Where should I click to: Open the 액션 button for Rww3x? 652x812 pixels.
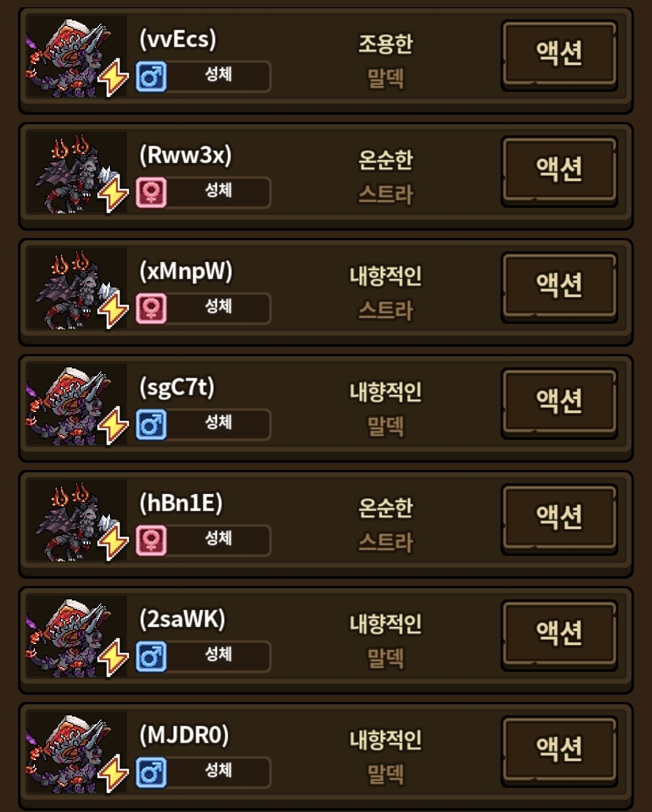(559, 171)
